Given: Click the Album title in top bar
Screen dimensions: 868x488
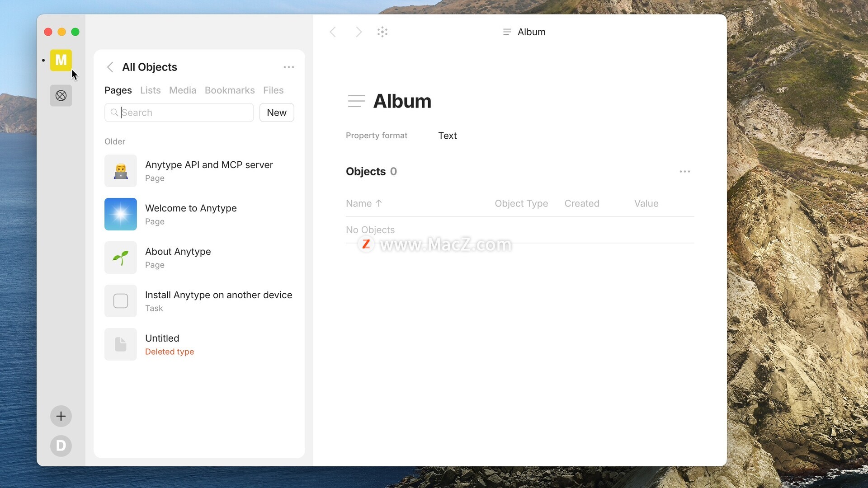Looking at the screenshot, I should (532, 32).
